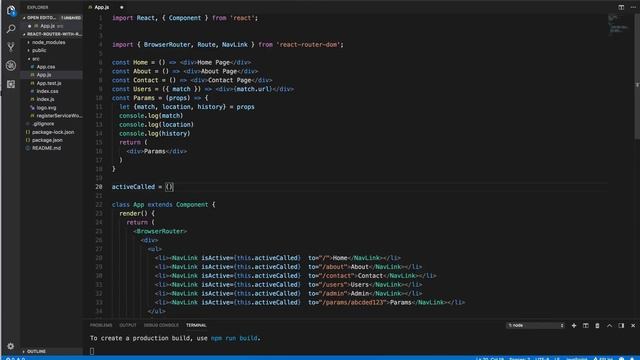Split the terminal pane
This screenshot has width=640, height=360.
tap(586, 325)
